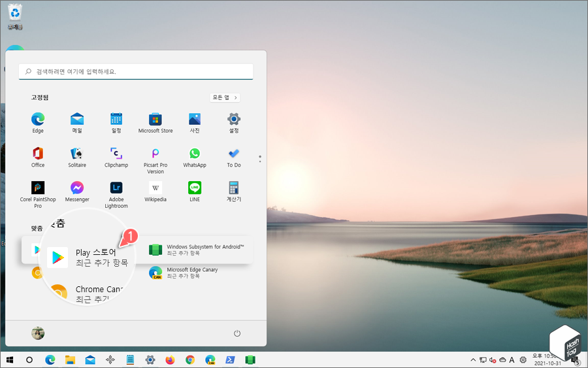Open Windows Subsystem for Android taskbar icon

coord(250,360)
